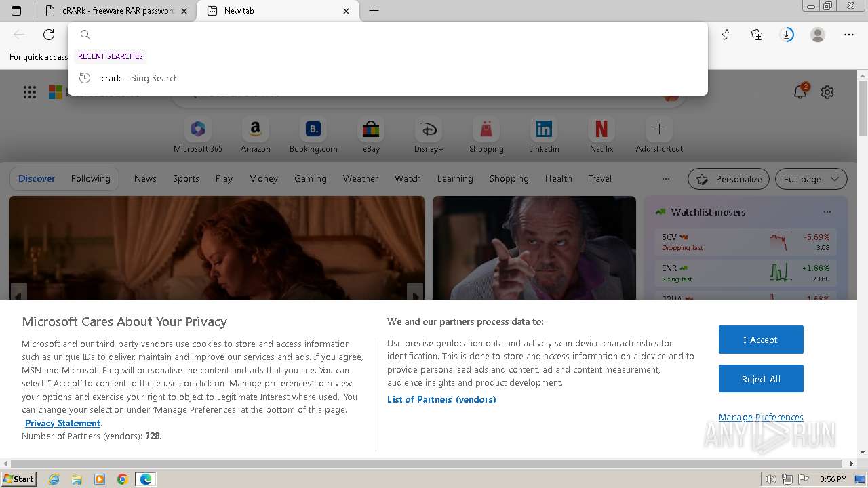Open the Settings and more ellipsis menu
Screen dimensions: 868x488
[x=849, y=35]
